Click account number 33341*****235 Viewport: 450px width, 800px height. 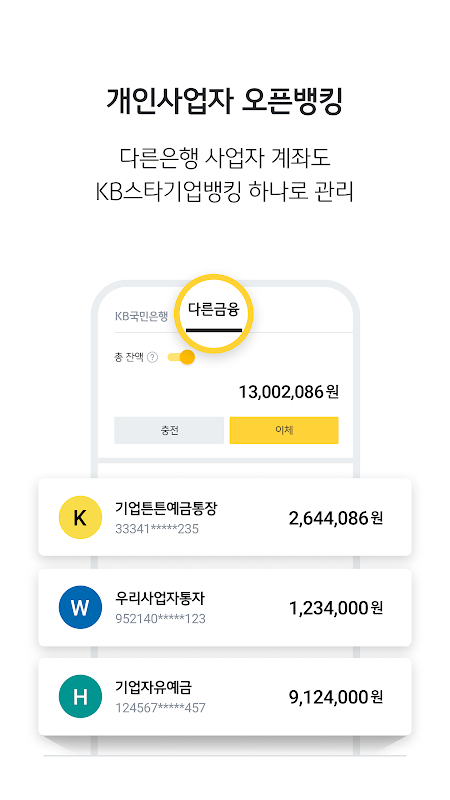pyautogui.click(x=157, y=529)
